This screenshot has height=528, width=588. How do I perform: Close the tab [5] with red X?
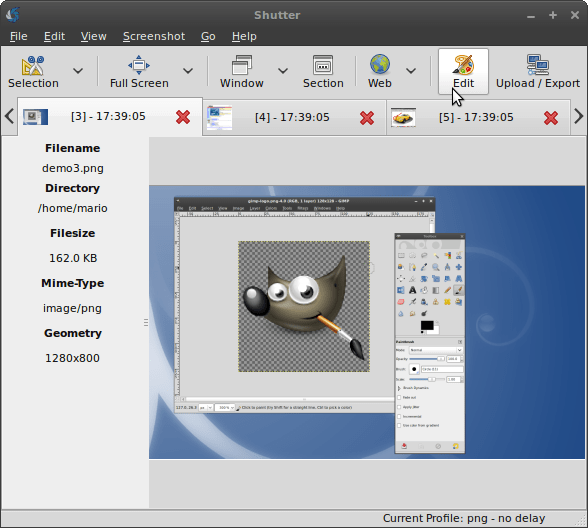pos(551,118)
